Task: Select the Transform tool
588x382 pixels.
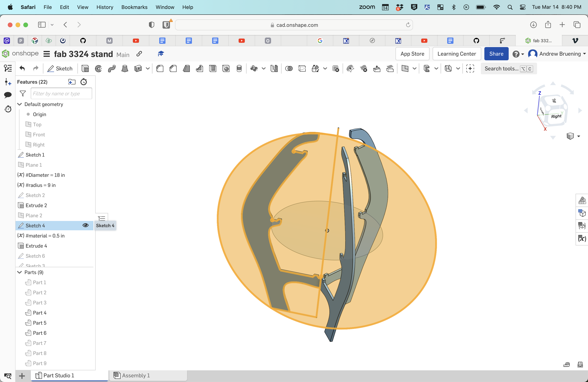Action: [x=316, y=68]
